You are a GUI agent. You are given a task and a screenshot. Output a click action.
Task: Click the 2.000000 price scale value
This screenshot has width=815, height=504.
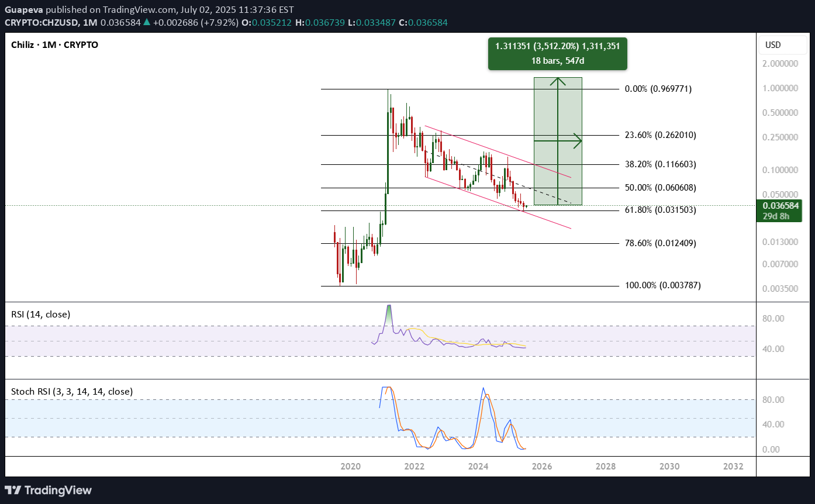781,64
